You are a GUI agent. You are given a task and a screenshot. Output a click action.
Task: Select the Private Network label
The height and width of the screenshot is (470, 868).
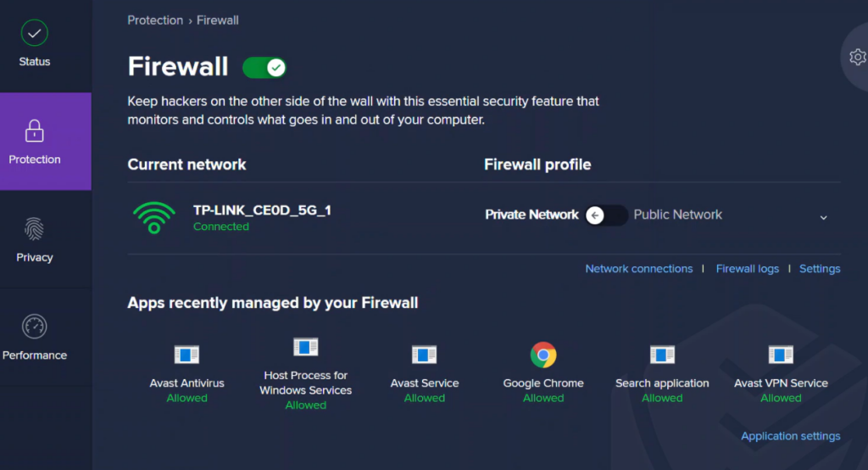[531, 215]
